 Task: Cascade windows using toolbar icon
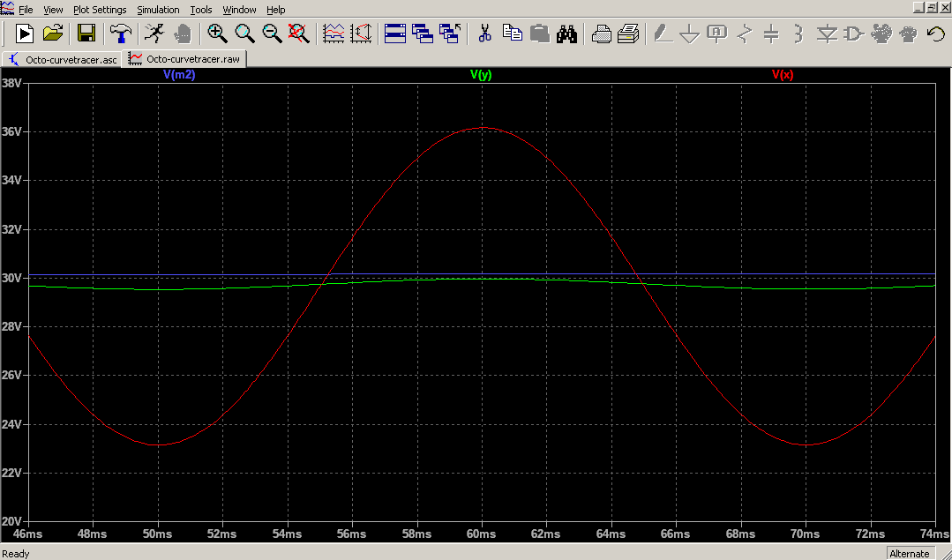[423, 34]
